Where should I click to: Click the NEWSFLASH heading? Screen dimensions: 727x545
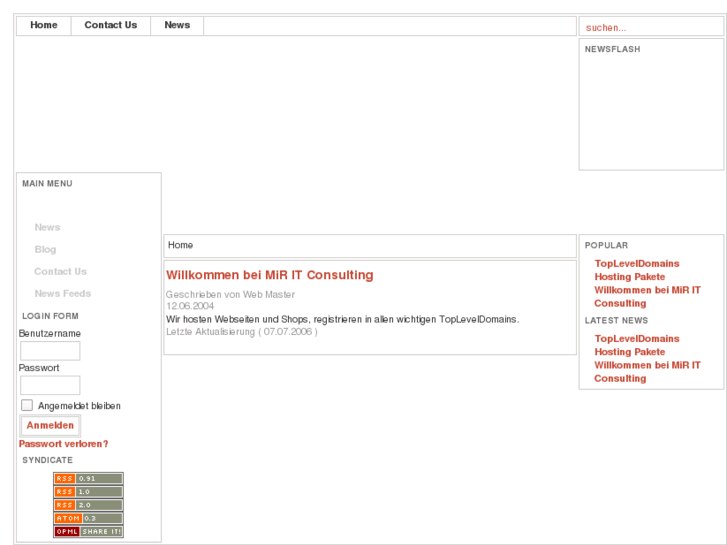(x=612, y=49)
